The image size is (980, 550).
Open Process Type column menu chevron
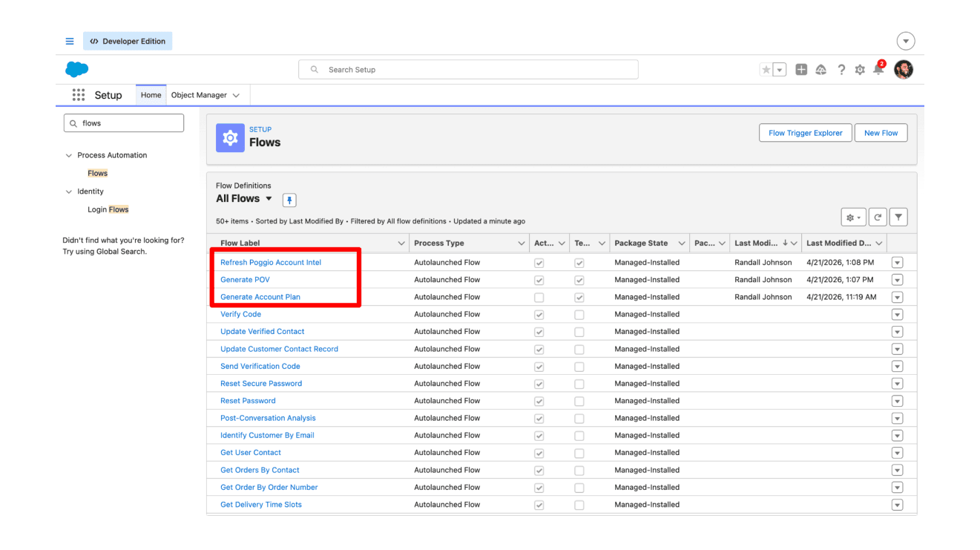pos(522,243)
